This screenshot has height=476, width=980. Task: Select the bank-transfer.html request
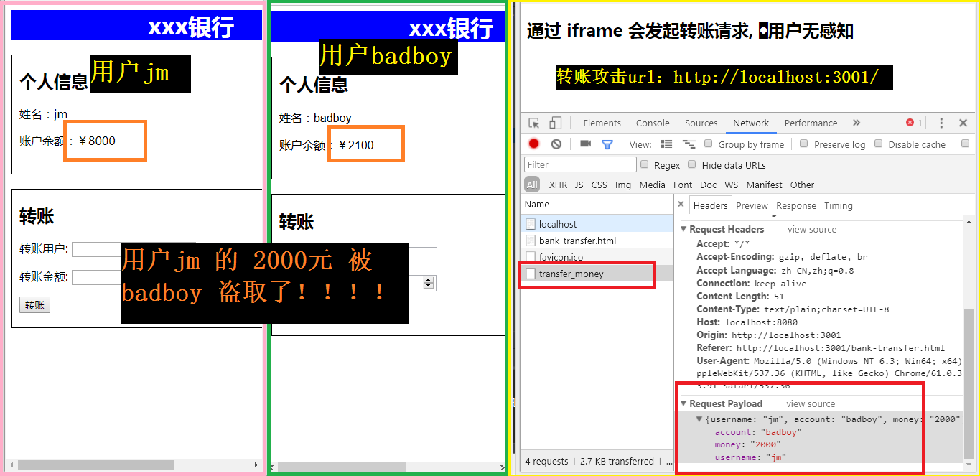pos(577,241)
